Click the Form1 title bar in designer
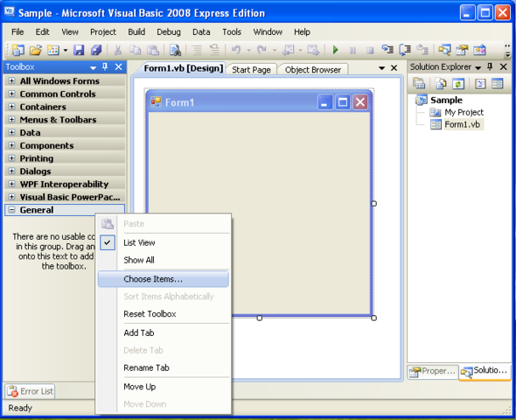 [259, 102]
